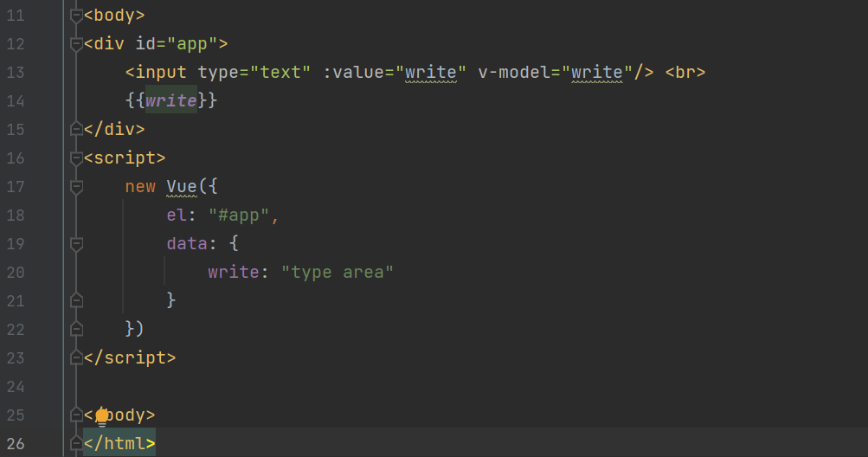Click fold end marker on line 22
Image resolution: width=868 pixels, height=457 pixels.
(77, 330)
